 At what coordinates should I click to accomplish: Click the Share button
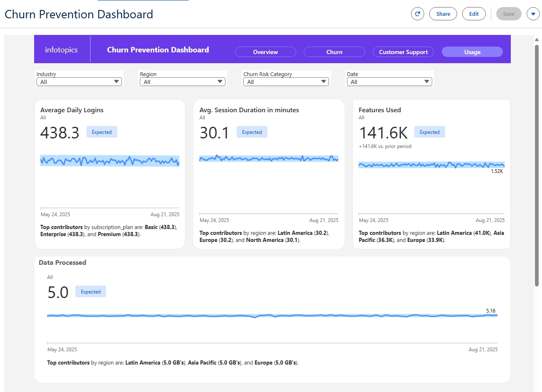443,14
